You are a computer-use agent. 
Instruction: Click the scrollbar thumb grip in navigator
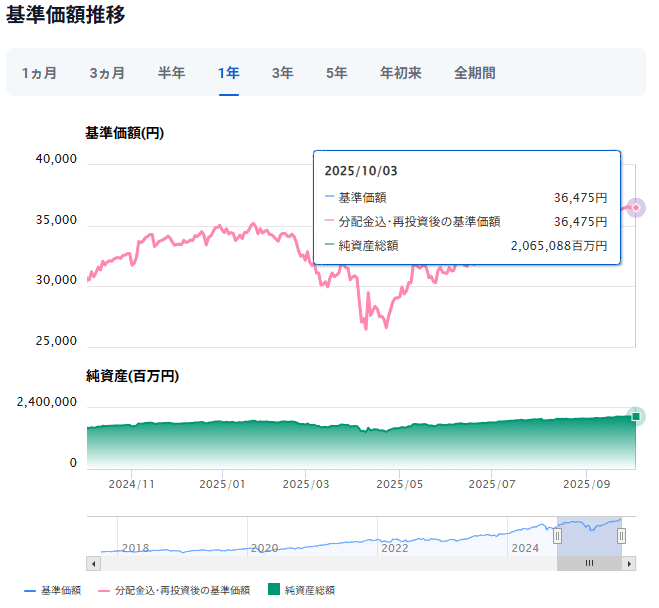tap(589, 563)
